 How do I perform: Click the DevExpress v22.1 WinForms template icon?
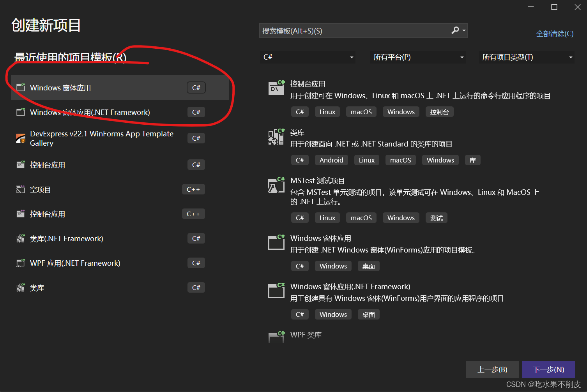coord(21,138)
